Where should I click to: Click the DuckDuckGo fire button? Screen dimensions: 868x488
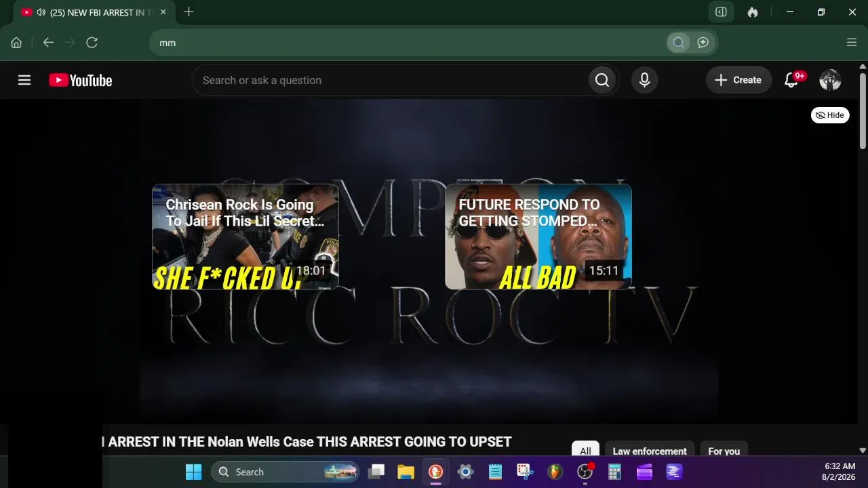753,12
